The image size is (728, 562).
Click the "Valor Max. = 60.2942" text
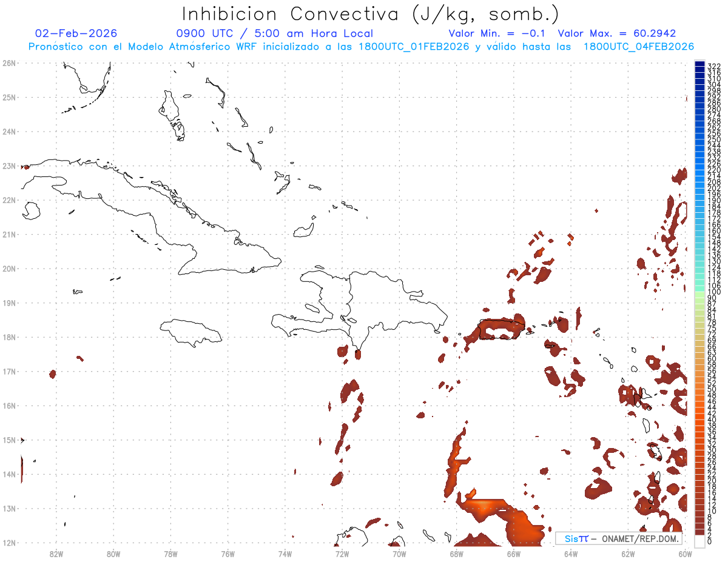(x=617, y=33)
